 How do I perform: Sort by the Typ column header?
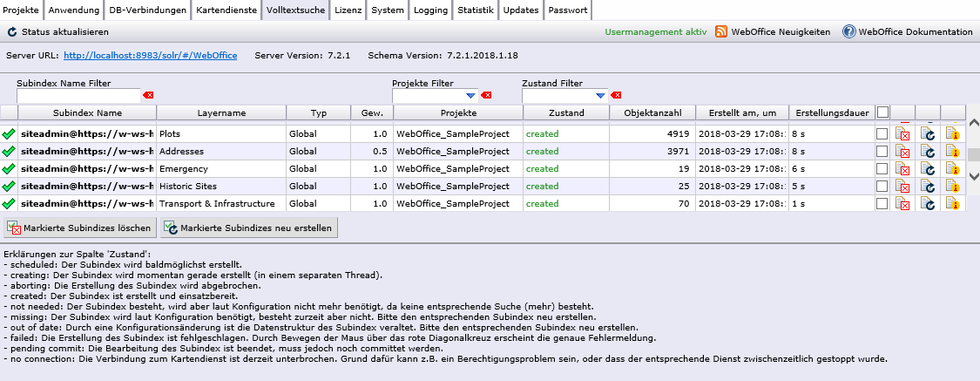point(319,112)
